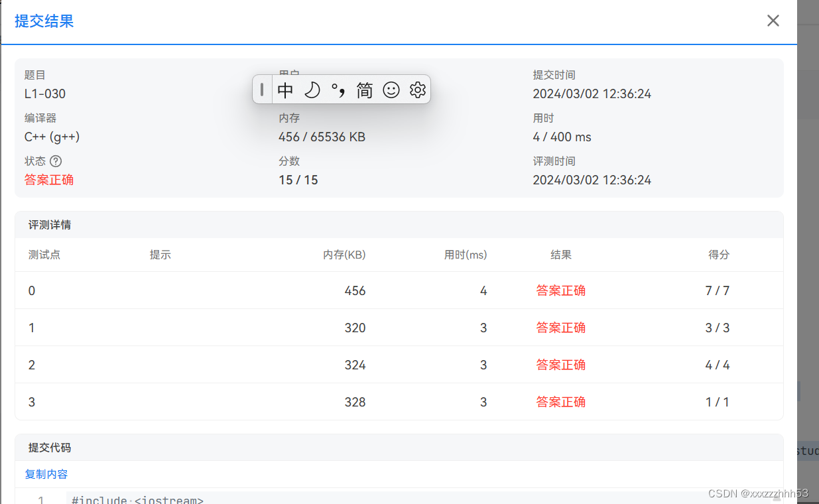Click the help icon beside 状态

tap(56, 160)
